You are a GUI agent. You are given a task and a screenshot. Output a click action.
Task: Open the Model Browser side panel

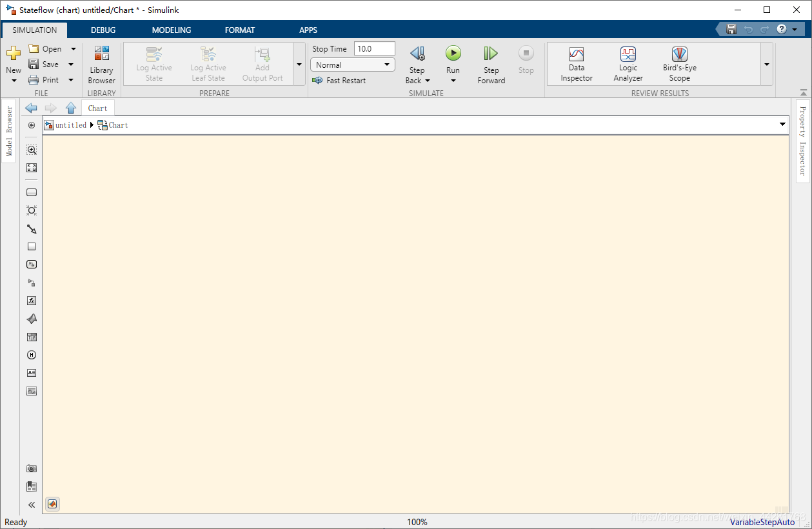point(9,131)
